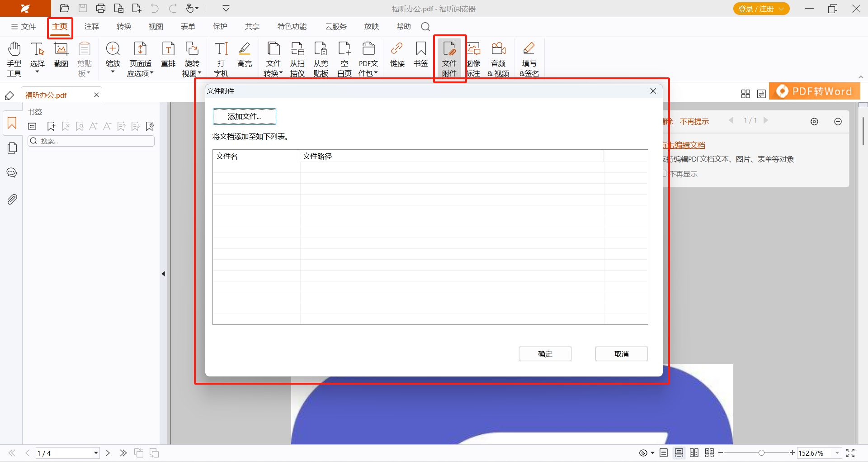Open the comments panel in left sidebar

(x=12, y=173)
